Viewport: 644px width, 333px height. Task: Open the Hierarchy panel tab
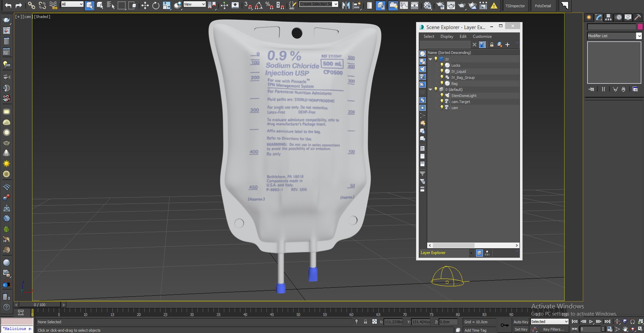(x=608, y=17)
